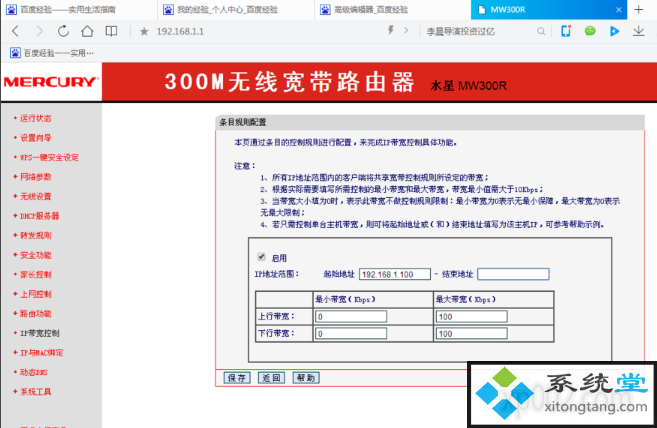Click the 保存 button

tap(237, 378)
